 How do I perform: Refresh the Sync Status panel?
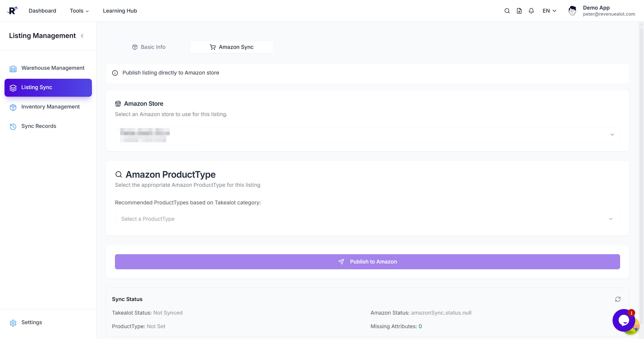coord(618,299)
